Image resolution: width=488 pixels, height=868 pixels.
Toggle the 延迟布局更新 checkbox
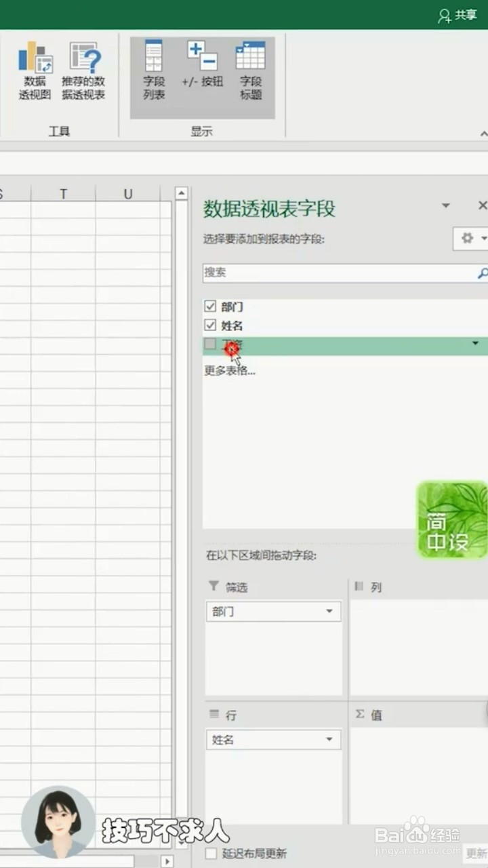[211, 853]
